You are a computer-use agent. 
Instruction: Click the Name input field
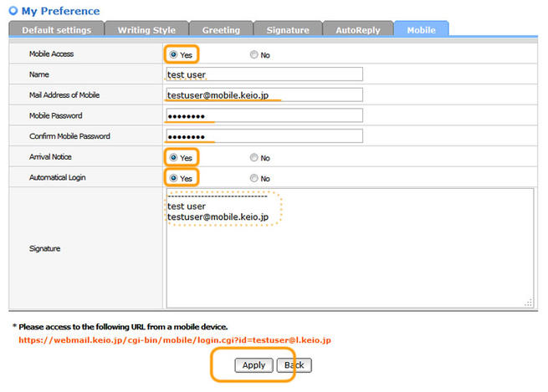click(264, 74)
